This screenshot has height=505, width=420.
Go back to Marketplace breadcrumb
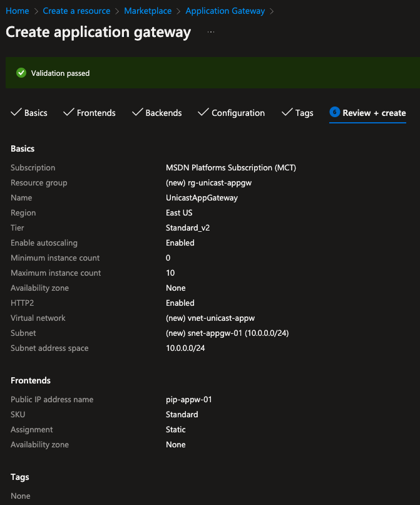coord(148,11)
